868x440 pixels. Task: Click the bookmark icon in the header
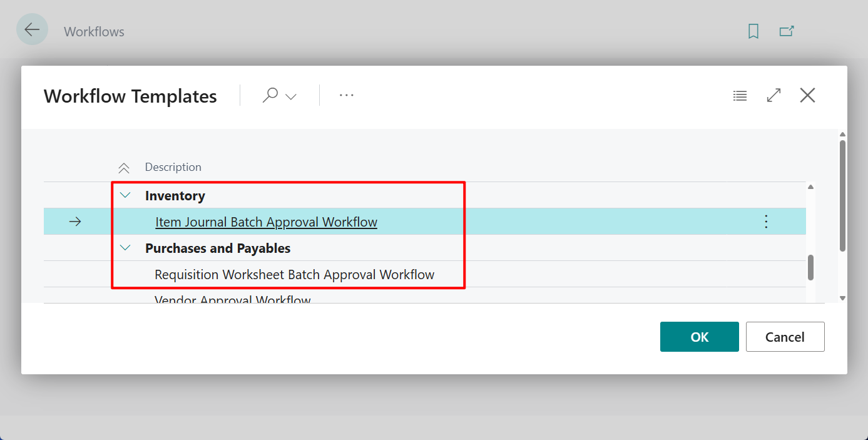pos(753,31)
